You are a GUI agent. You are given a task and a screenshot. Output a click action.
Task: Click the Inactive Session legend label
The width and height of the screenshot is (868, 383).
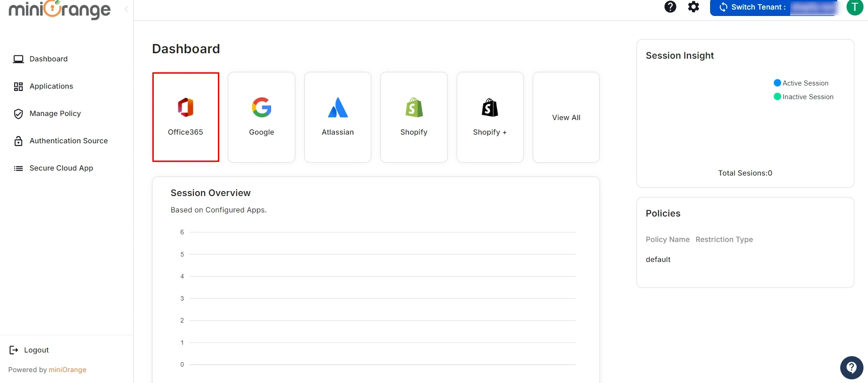pyautogui.click(x=808, y=97)
